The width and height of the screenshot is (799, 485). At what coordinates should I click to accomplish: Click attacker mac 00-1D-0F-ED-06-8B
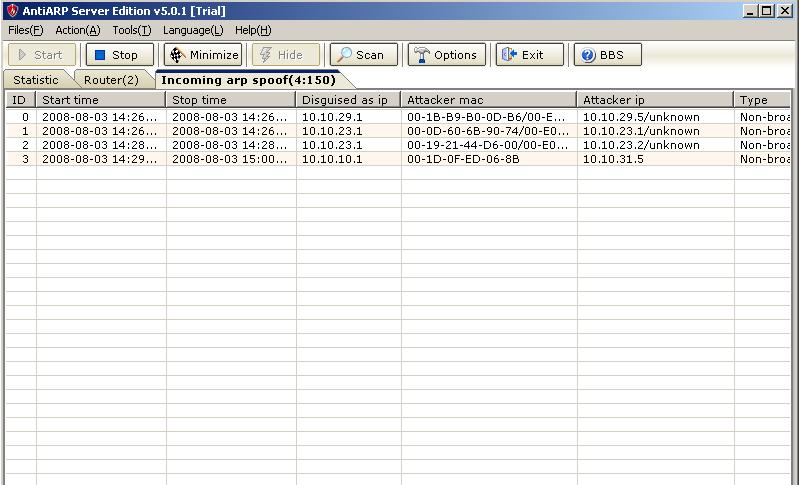click(463, 159)
